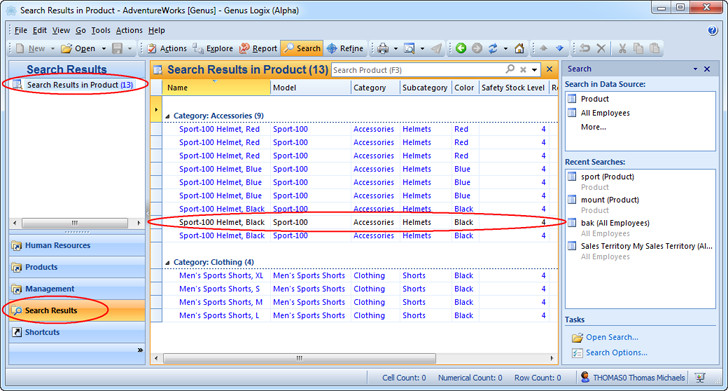Screen dimensions: 728x391
Task: Click the Save disk icon
Action: point(117,48)
